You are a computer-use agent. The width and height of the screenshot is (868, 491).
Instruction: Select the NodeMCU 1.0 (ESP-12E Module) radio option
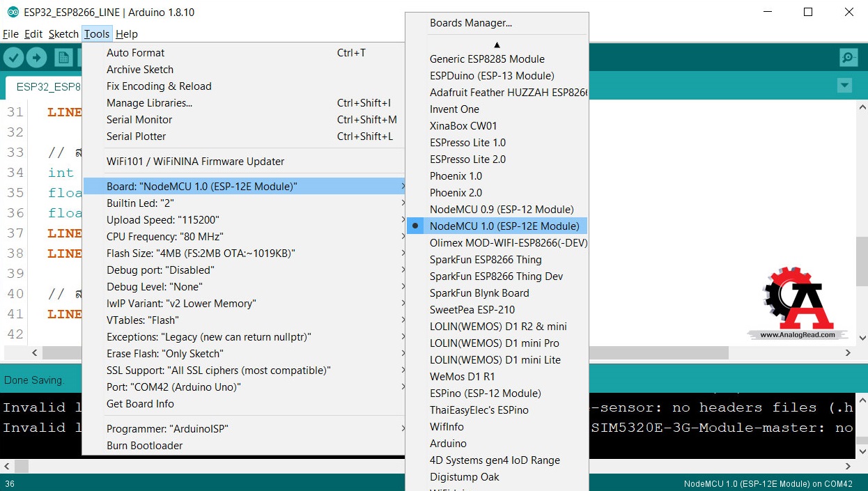click(x=497, y=226)
